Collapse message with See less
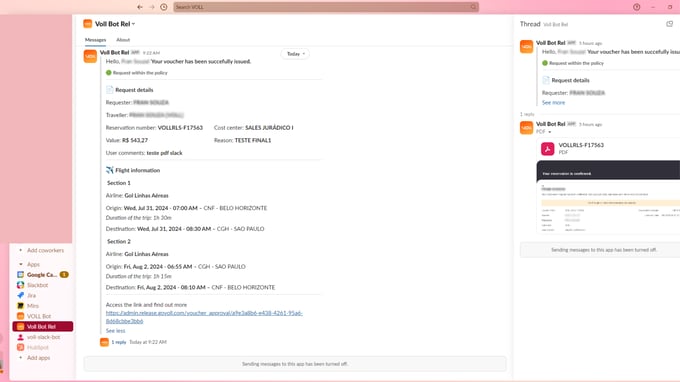The width and height of the screenshot is (680, 382). coord(115,330)
